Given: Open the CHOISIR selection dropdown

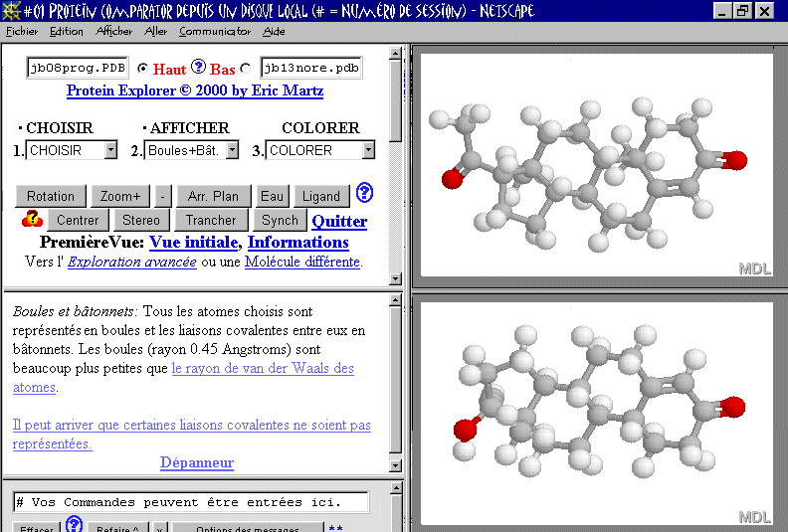Looking at the screenshot, I should [72, 150].
